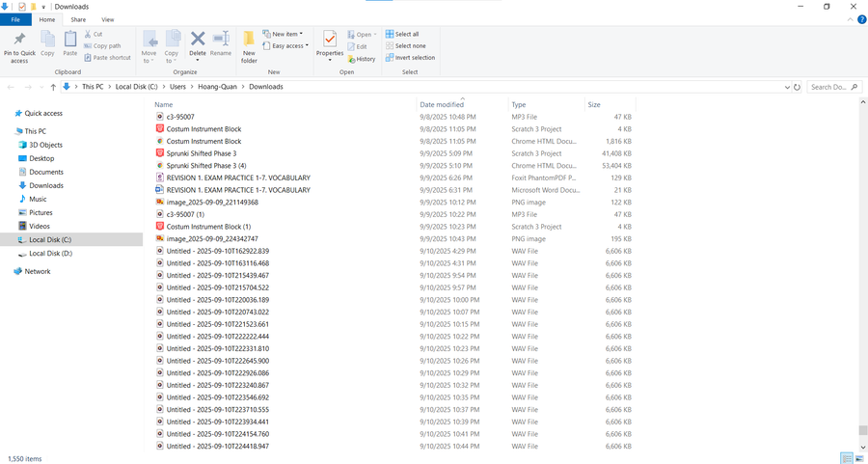This screenshot has height=464, width=868.
Task: Click the Help question mark icon
Action: click(861, 19)
